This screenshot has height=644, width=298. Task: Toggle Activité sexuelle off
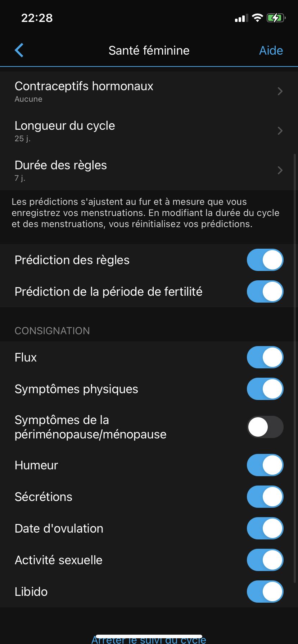coord(265,560)
